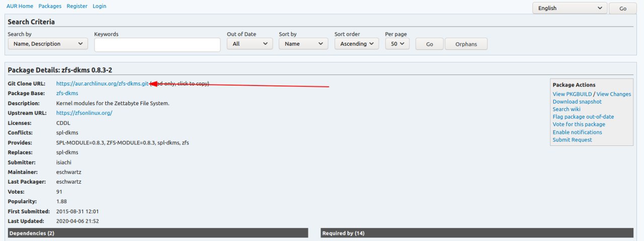Viewport: 644px width, 241px height.
Task: Click the submitter name isiachi
Action: (x=65, y=162)
